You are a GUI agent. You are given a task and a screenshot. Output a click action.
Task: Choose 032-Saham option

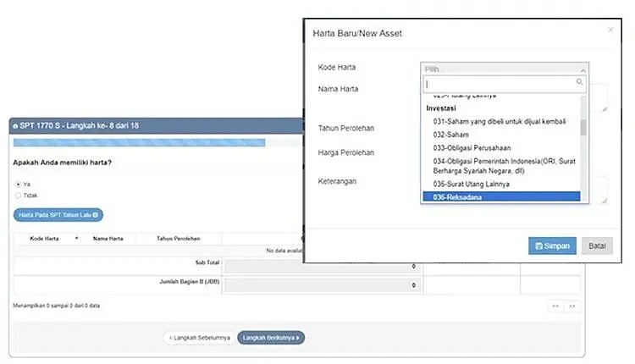pyautogui.click(x=450, y=135)
